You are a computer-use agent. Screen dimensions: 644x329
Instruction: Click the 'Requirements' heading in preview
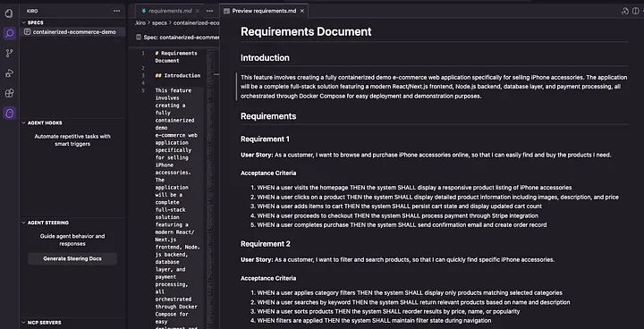pos(268,116)
